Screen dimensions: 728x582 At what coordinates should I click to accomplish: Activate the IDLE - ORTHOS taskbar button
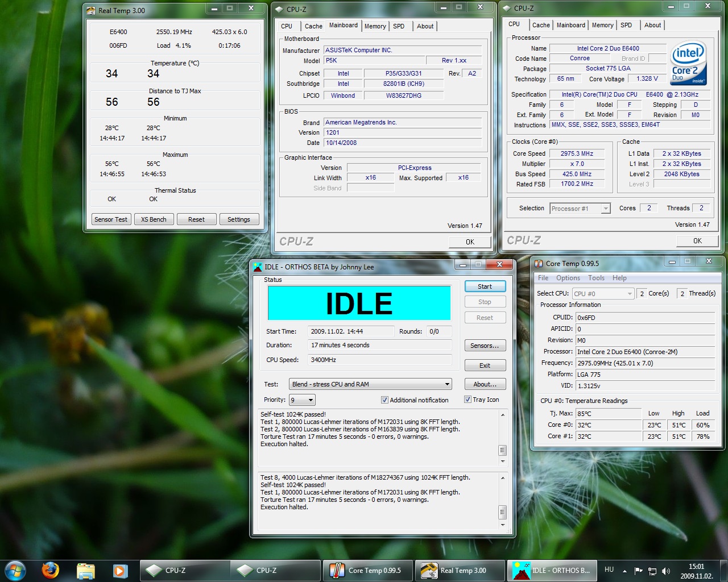pyautogui.click(x=552, y=570)
